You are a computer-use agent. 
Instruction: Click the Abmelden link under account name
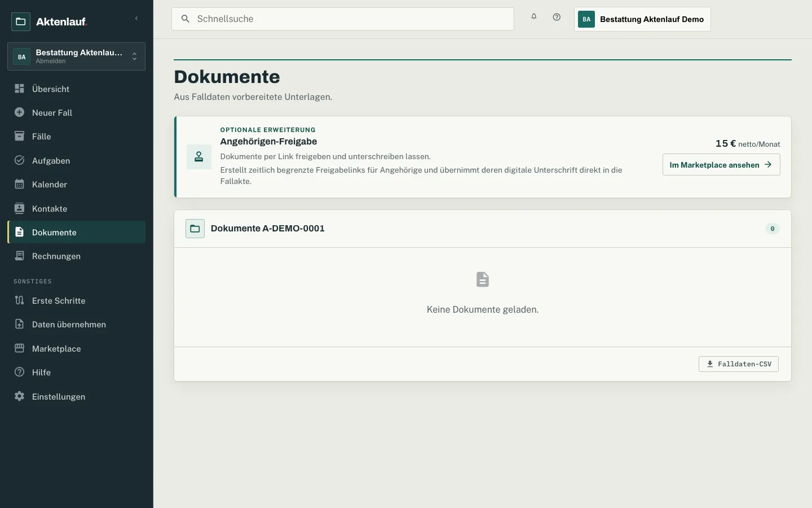click(51, 61)
